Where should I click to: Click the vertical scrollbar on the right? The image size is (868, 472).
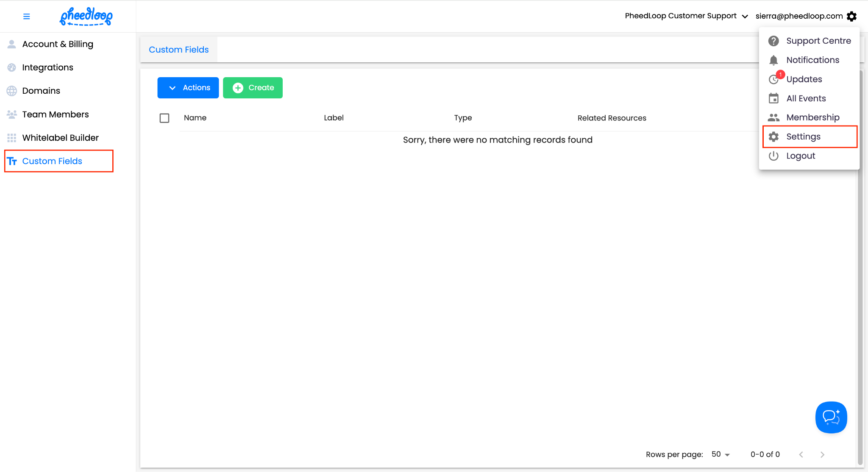860,267
